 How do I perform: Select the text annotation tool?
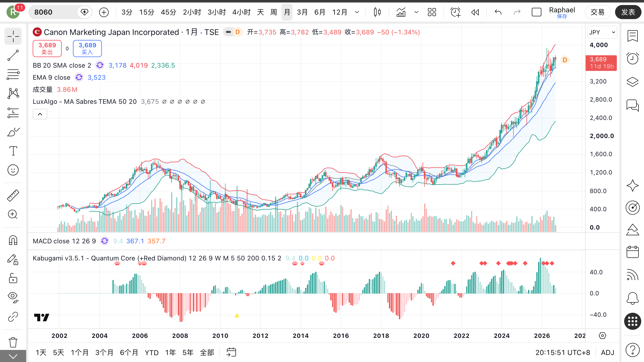coord(13,151)
